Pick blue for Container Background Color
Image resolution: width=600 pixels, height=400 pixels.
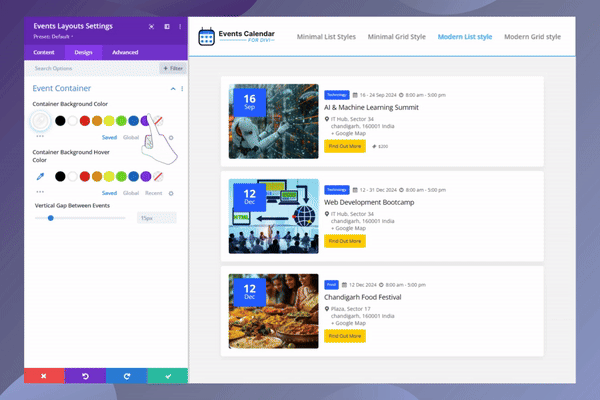pyautogui.click(x=134, y=121)
